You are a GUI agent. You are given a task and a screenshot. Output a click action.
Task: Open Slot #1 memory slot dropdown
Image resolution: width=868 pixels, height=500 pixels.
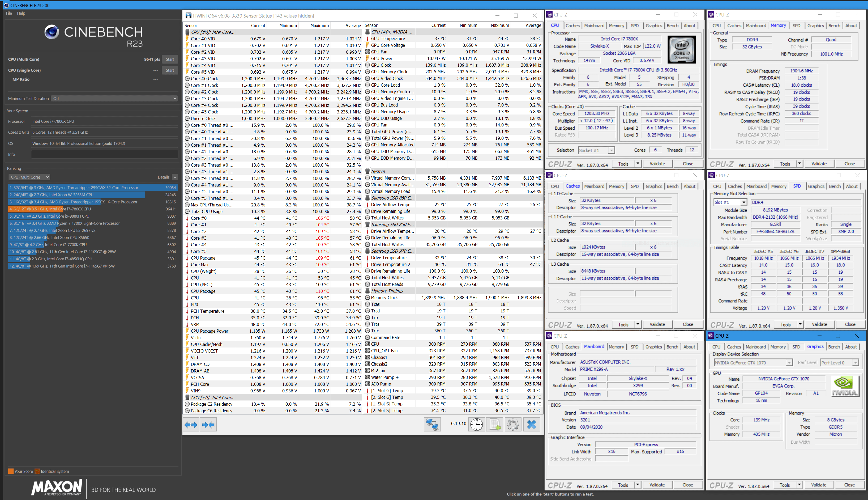[x=730, y=202]
